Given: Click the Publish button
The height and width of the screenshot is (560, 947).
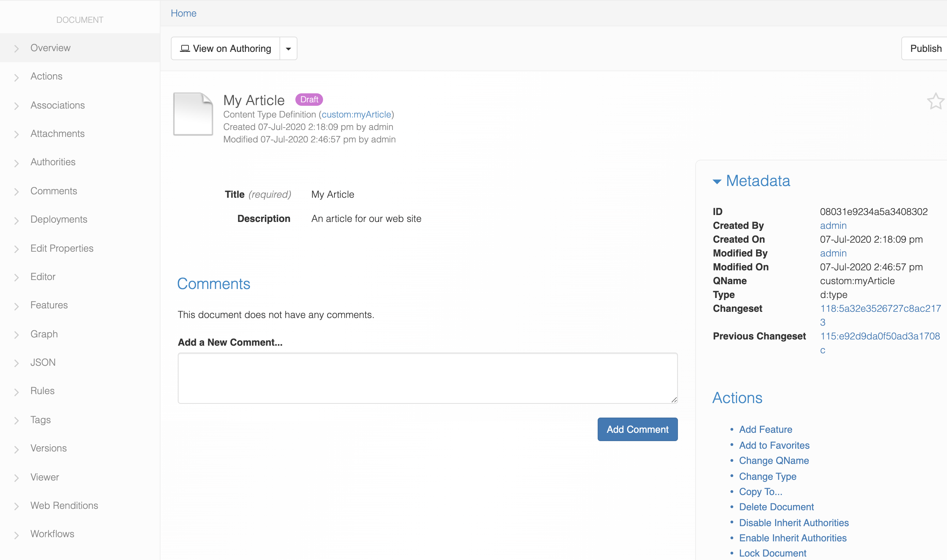Looking at the screenshot, I should tap(925, 48).
